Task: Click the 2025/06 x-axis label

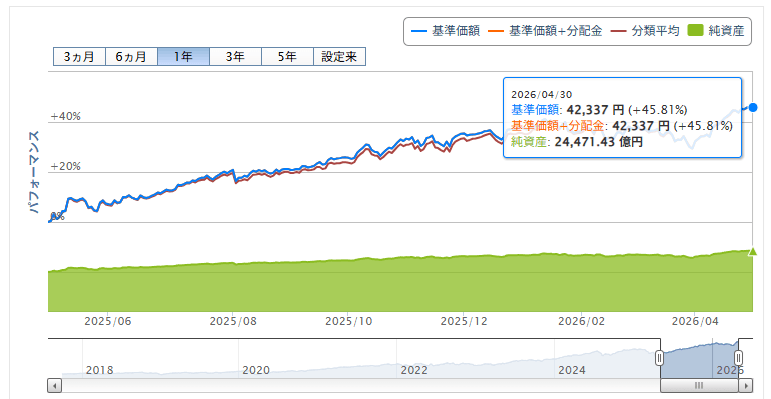Action: (x=108, y=322)
